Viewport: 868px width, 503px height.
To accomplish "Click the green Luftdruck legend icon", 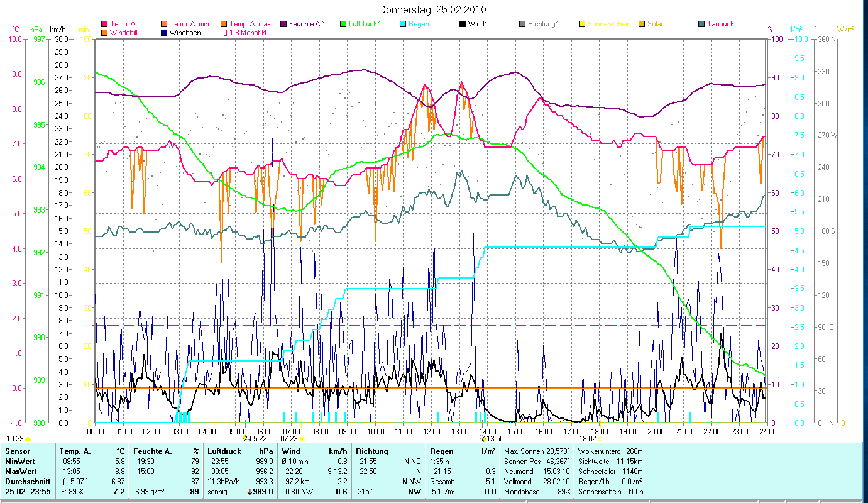I will [x=343, y=25].
